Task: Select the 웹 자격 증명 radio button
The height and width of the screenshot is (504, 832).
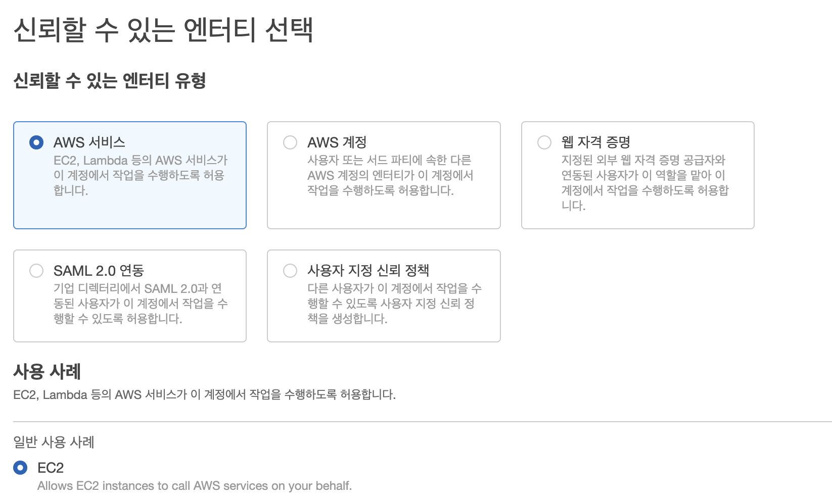Action: click(544, 142)
